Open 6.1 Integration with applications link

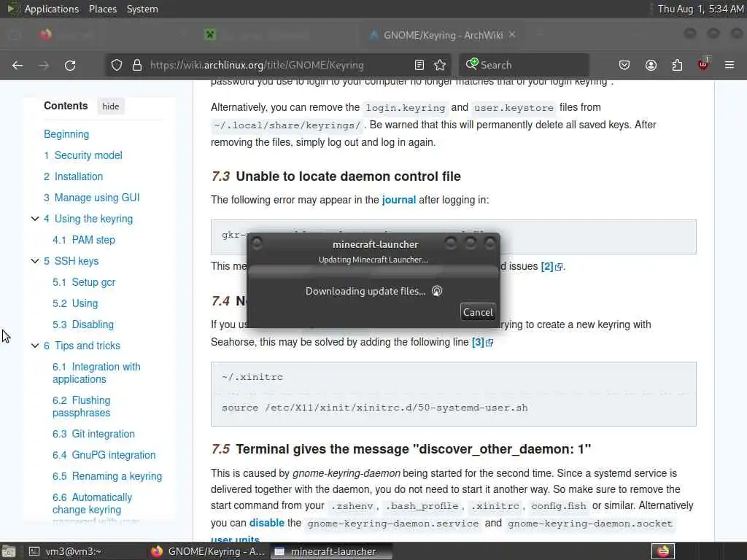pyautogui.click(x=96, y=373)
